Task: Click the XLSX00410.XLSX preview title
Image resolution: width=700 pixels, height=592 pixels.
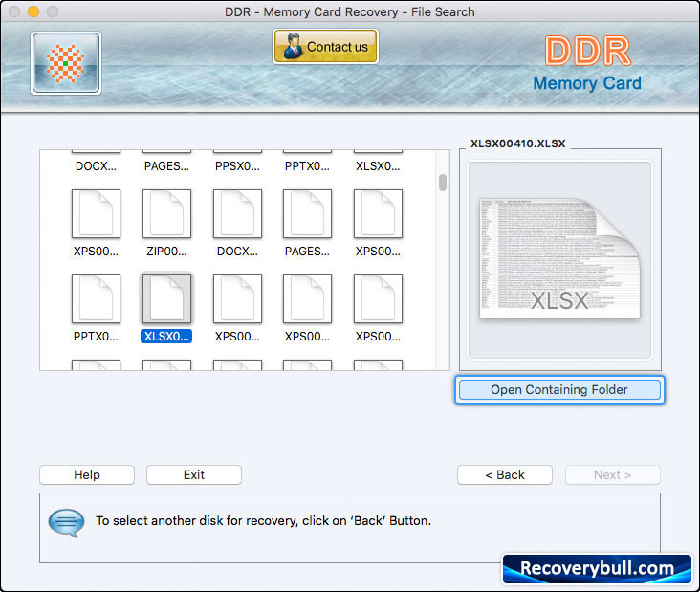Action: tap(518, 143)
